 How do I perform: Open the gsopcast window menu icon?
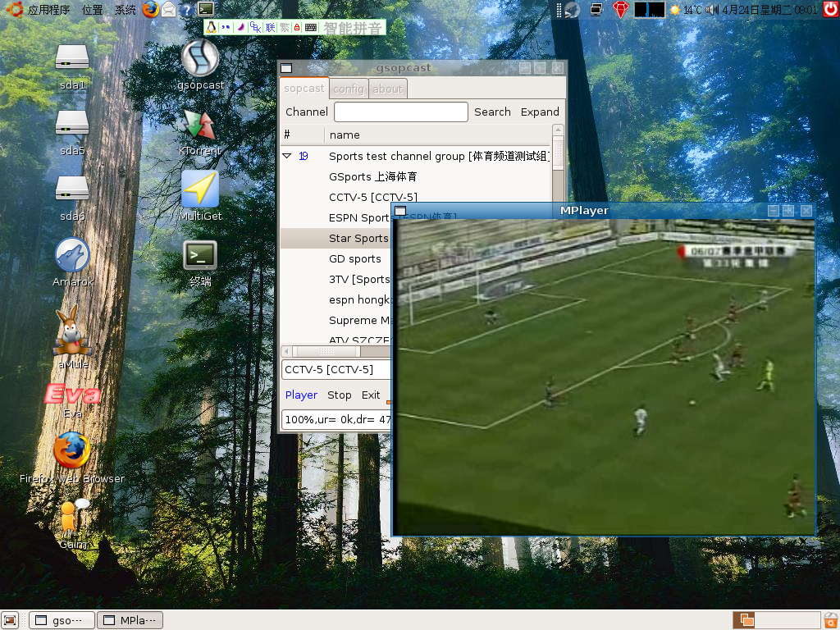tap(286, 68)
